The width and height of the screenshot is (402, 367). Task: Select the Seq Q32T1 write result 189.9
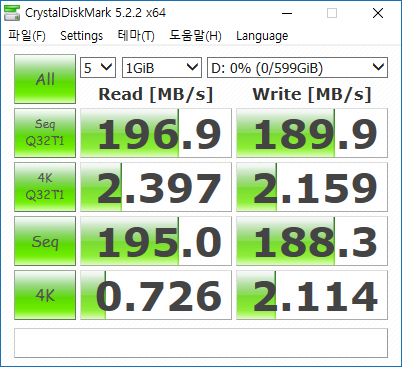312,133
